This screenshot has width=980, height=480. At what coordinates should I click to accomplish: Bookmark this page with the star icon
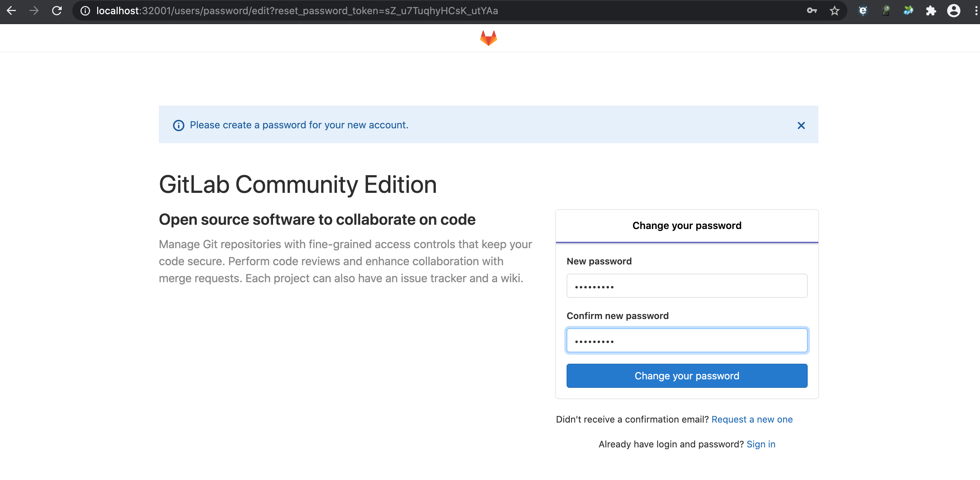[834, 11]
